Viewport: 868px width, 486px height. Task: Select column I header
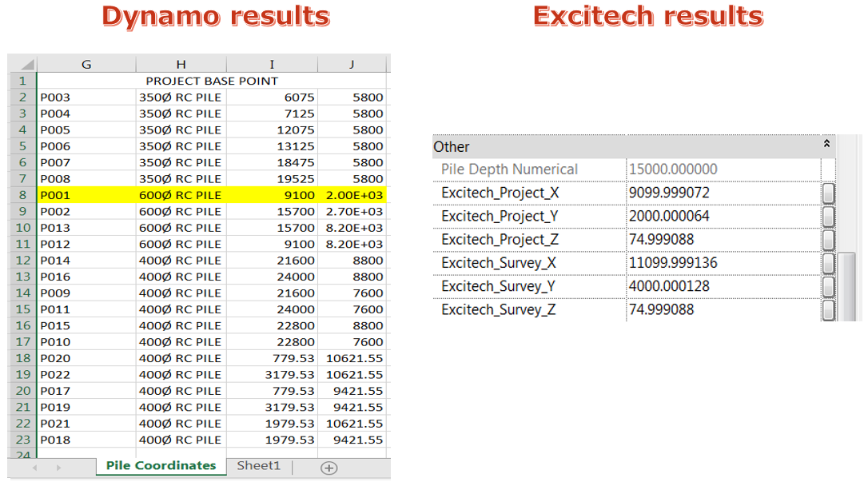(x=272, y=64)
